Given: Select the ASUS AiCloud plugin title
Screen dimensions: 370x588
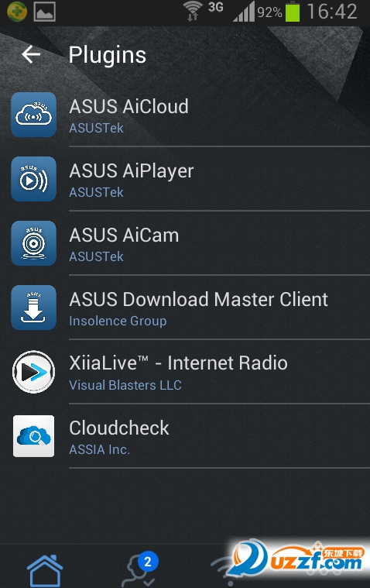Looking at the screenshot, I should coord(128,106).
